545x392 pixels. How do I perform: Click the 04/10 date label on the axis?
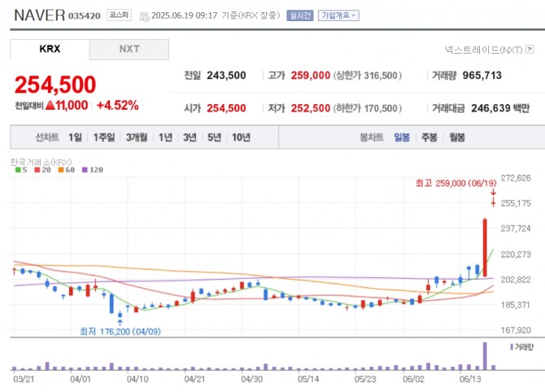point(137,379)
